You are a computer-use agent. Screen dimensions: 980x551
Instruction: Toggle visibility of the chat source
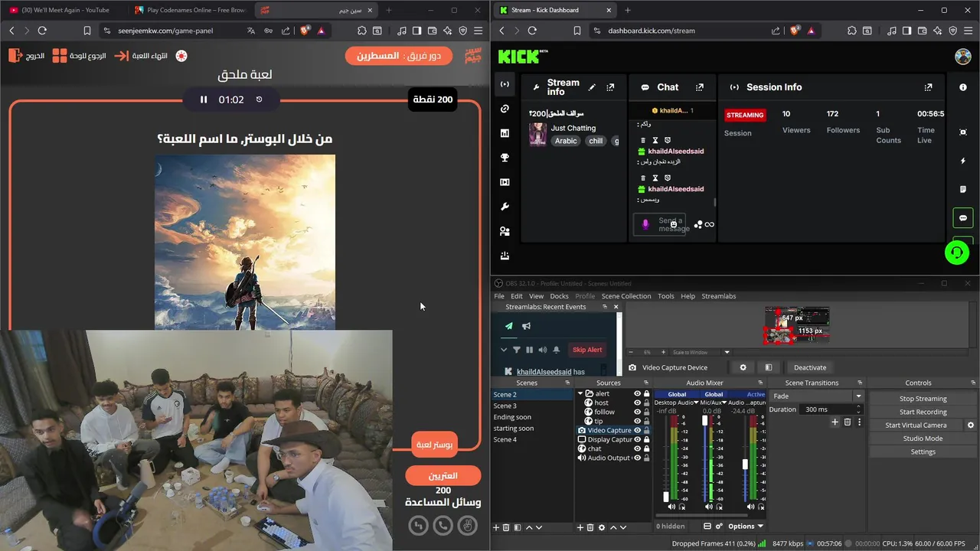[637, 448]
